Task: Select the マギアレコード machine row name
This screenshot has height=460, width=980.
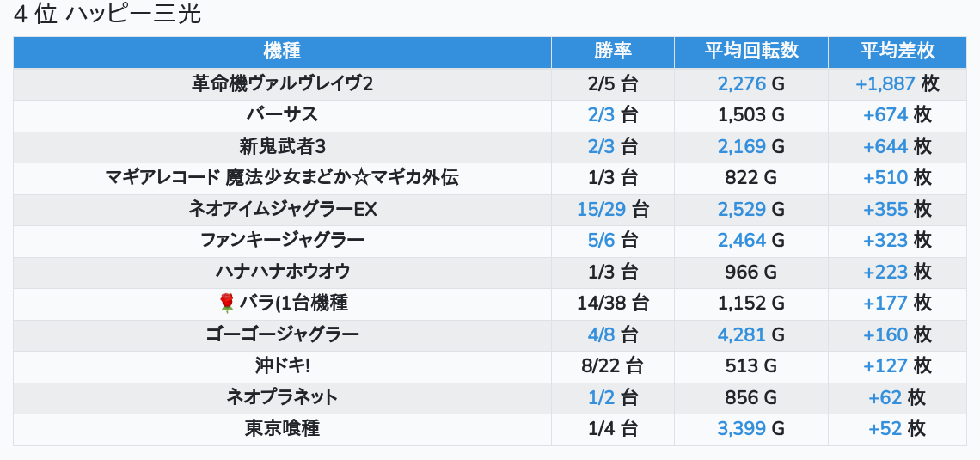Action: (x=282, y=178)
